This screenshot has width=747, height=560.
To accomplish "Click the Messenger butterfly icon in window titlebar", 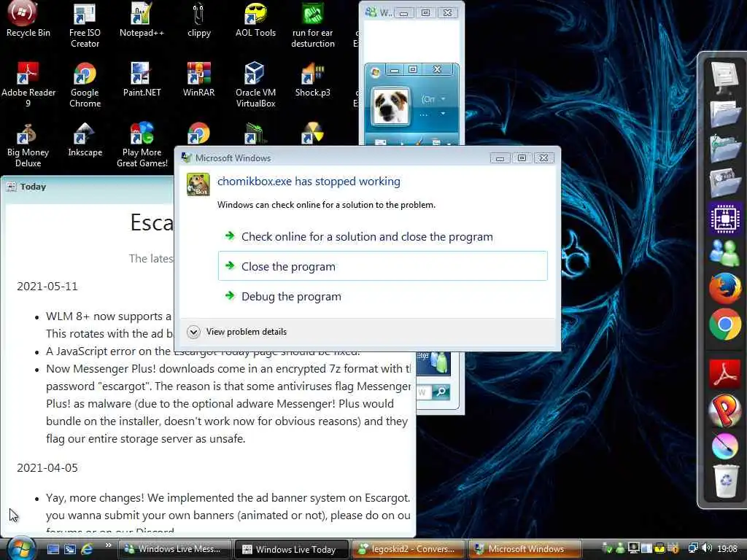I will 371,12.
